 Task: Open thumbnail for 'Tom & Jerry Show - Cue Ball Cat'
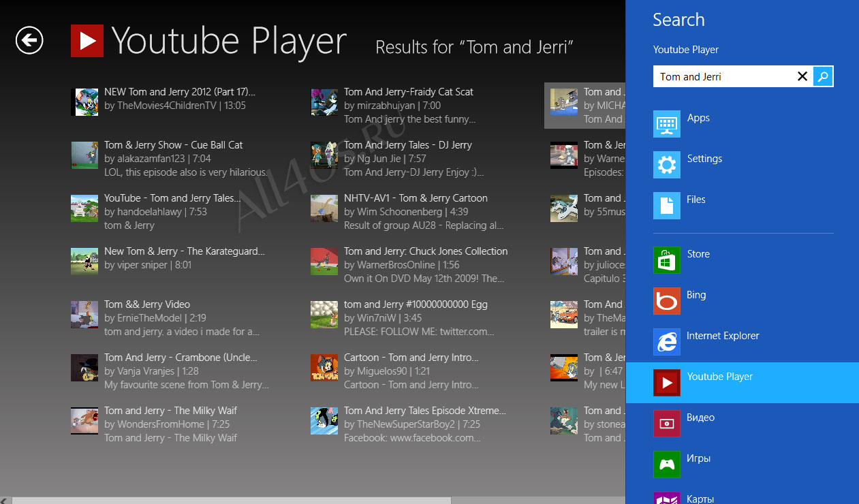coord(84,155)
